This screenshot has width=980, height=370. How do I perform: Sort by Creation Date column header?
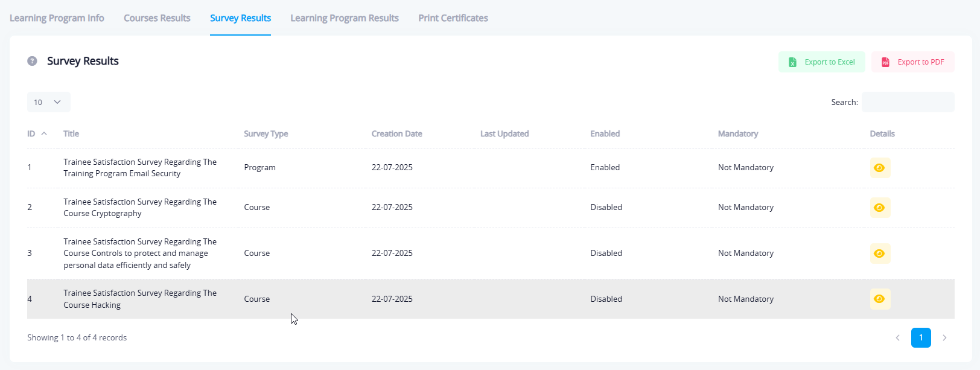[396, 134]
